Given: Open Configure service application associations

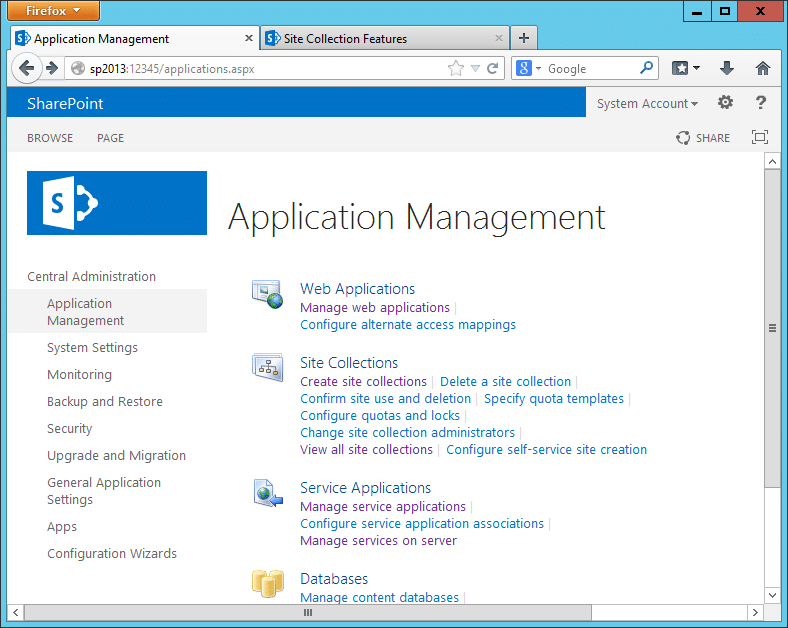Looking at the screenshot, I should 422,524.
